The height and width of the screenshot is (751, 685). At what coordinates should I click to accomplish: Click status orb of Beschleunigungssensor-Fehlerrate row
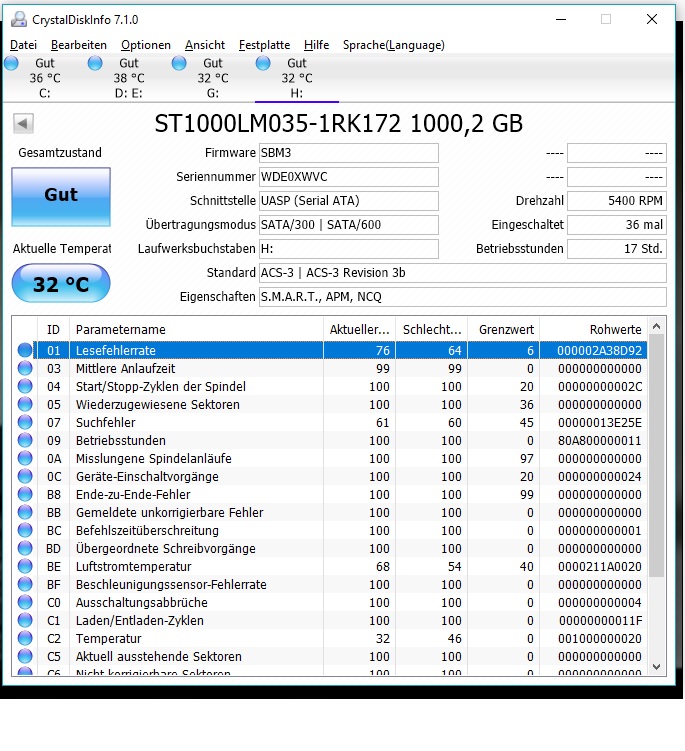click(x=25, y=584)
